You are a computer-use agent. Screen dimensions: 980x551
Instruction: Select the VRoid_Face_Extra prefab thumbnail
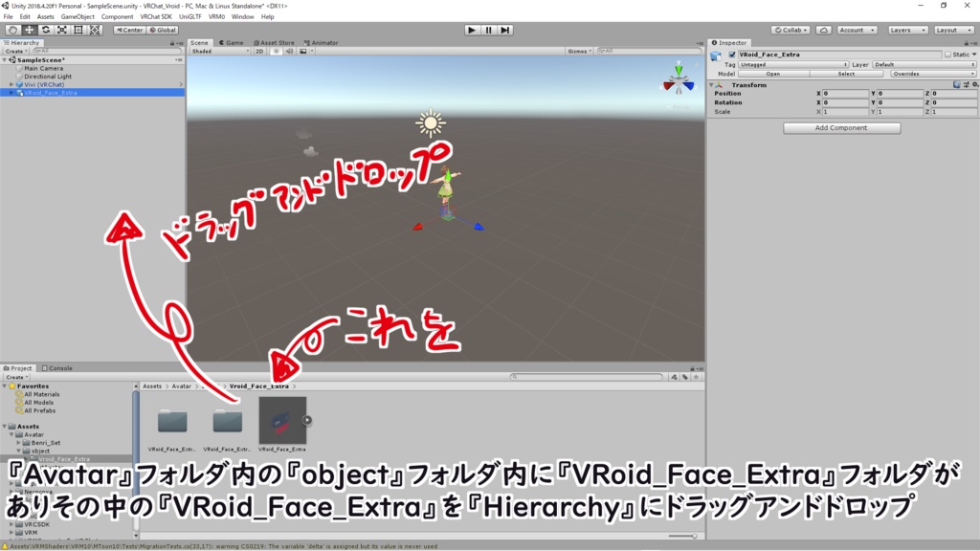[x=282, y=419]
